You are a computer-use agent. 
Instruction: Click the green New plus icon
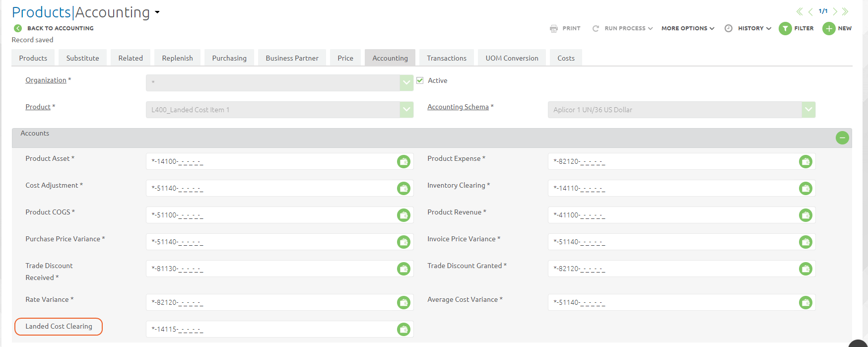829,28
